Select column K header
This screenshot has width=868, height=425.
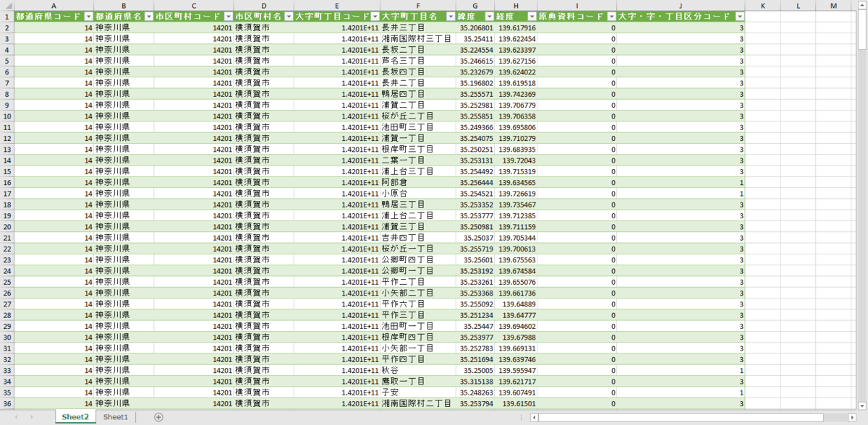coord(763,5)
